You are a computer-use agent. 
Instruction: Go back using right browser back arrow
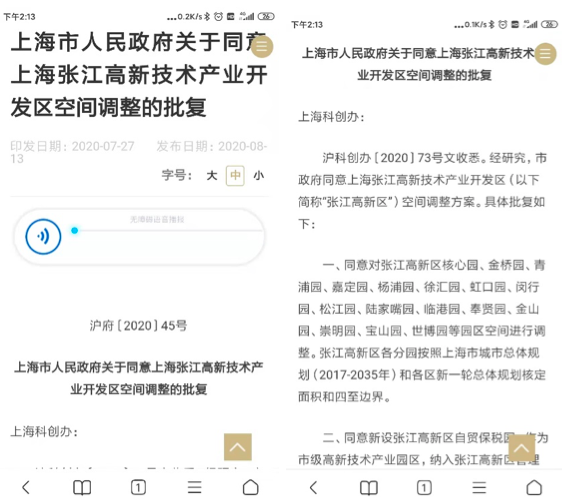tap(313, 488)
